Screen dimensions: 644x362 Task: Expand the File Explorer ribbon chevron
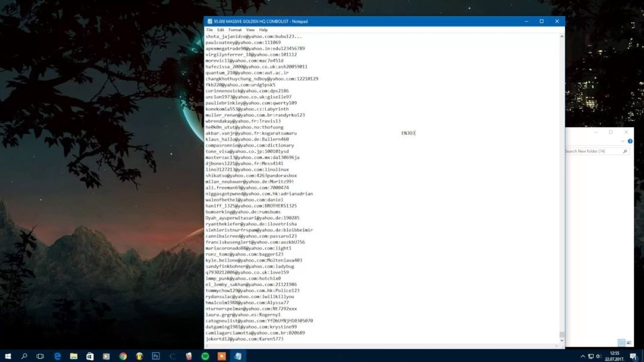tap(622, 141)
